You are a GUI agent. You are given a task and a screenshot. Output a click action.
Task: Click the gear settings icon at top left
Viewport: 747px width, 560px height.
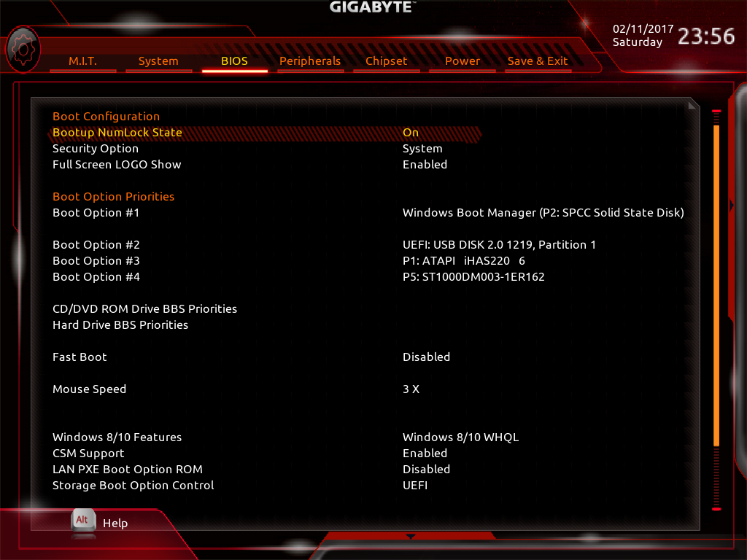click(x=23, y=50)
